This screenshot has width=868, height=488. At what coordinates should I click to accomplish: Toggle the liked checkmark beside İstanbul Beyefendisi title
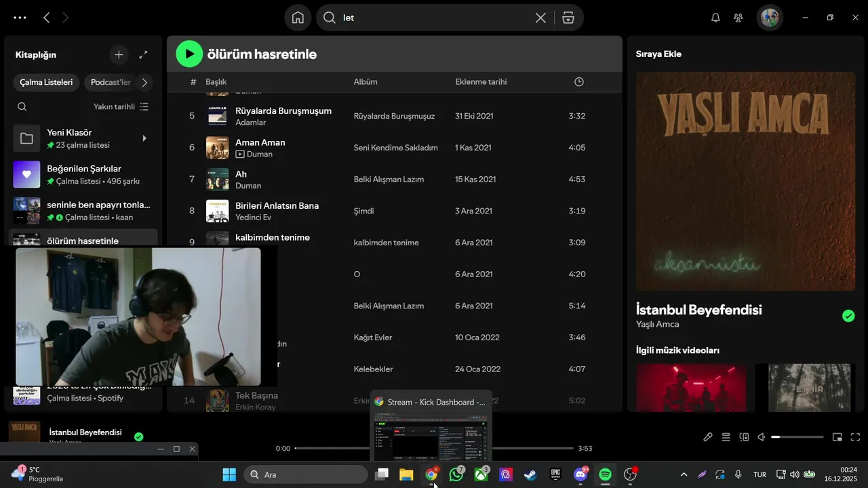(848, 315)
